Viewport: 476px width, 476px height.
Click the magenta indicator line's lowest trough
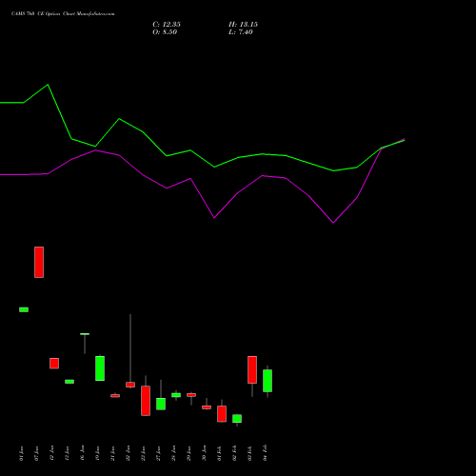coord(333,223)
